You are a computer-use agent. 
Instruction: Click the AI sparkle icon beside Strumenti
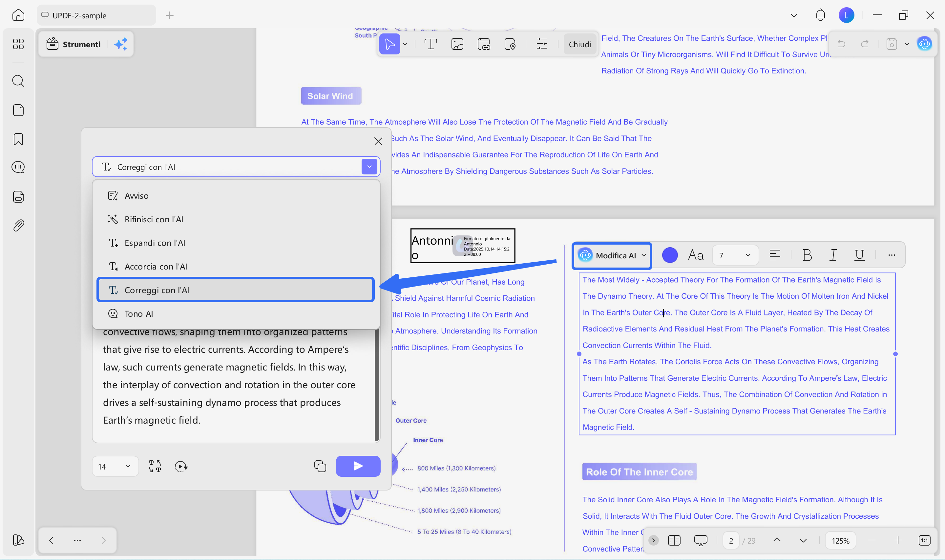(x=120, y=44)
